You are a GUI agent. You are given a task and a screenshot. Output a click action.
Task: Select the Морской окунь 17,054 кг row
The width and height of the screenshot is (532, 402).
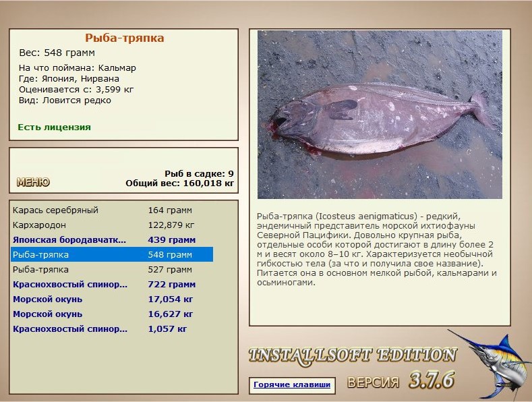(112, 299)
